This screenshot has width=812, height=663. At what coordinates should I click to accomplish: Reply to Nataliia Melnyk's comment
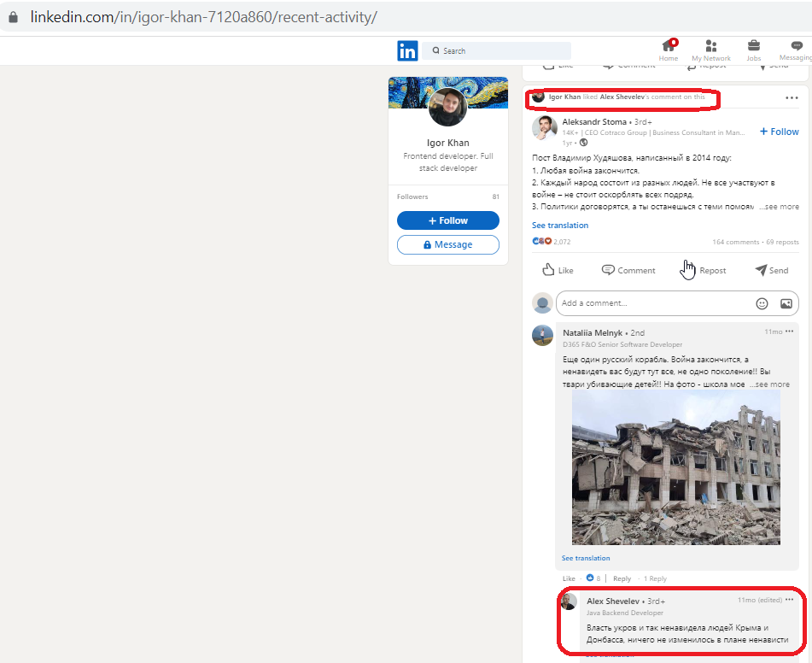622,578
